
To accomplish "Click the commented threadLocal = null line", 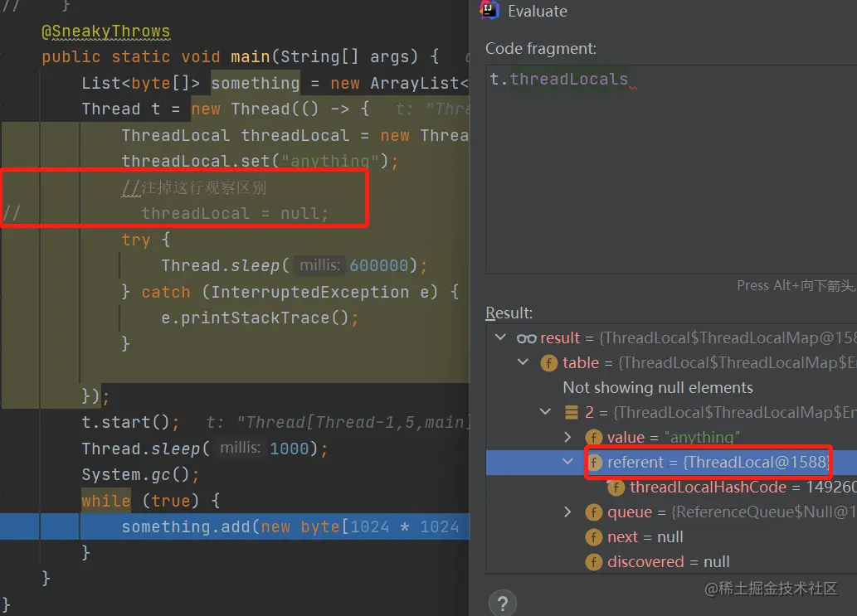I will point(235,214).
